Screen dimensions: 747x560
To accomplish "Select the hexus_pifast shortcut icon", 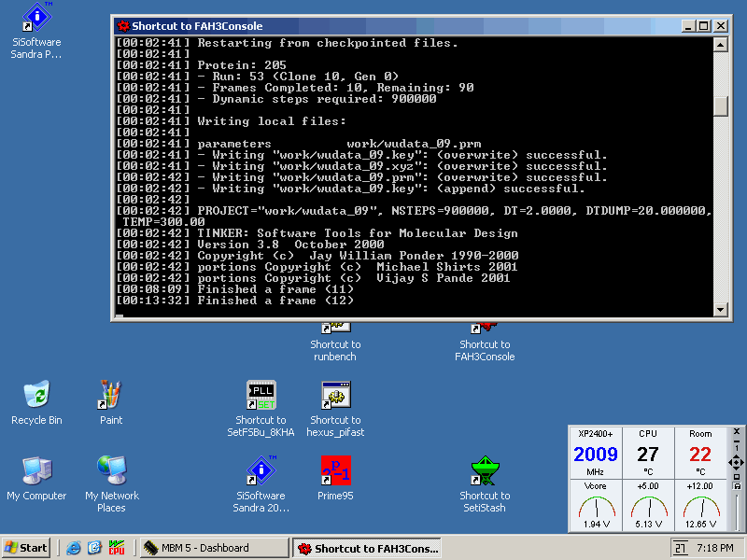I will 334,394.
